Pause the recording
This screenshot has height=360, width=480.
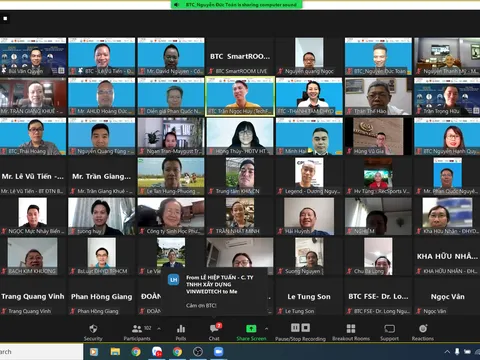click(295, 328)
